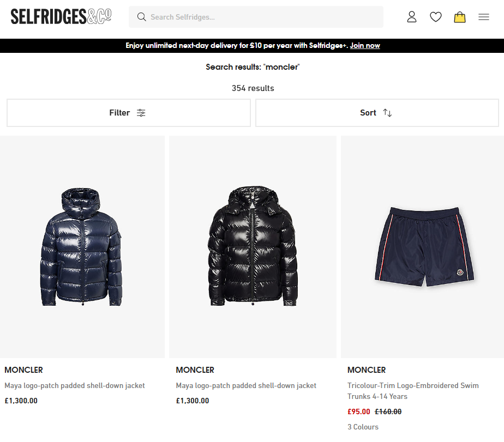Click the MONCLER brand above swim trunks
The height and width of the screenshot is (442, 504).
[x=367, y=370]
